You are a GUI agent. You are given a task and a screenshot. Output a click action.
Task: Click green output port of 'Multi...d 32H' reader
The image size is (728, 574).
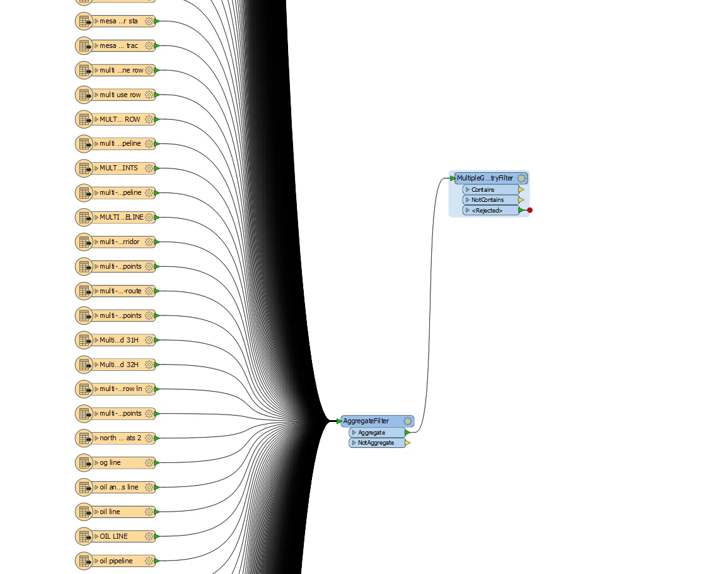point(156,365)
